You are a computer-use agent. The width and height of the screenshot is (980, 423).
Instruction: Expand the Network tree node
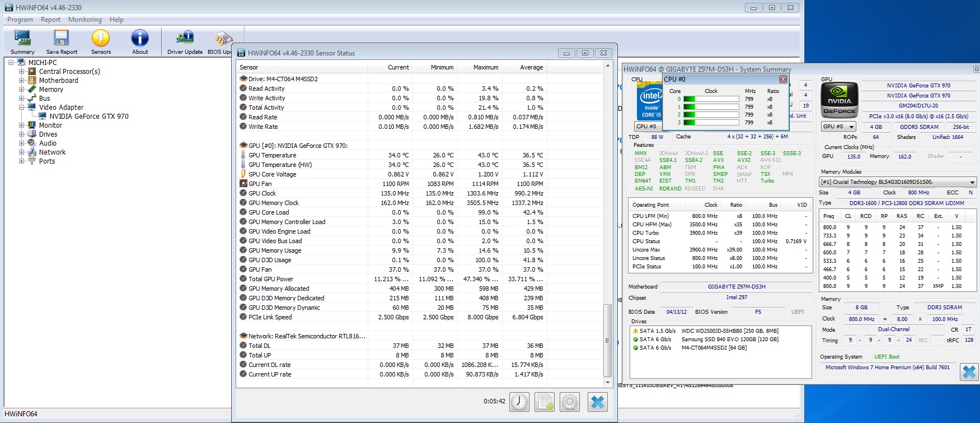[22, 152]
